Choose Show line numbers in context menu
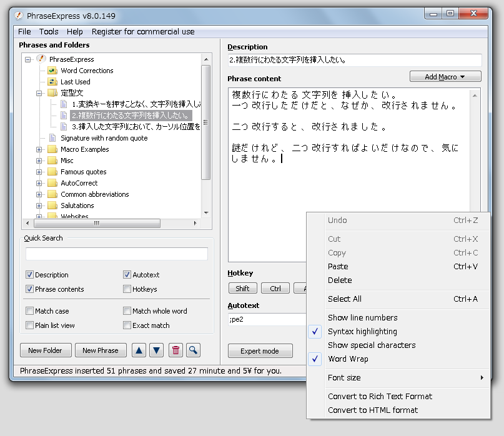This screenshot has width=504, height=436. (398, 318)
